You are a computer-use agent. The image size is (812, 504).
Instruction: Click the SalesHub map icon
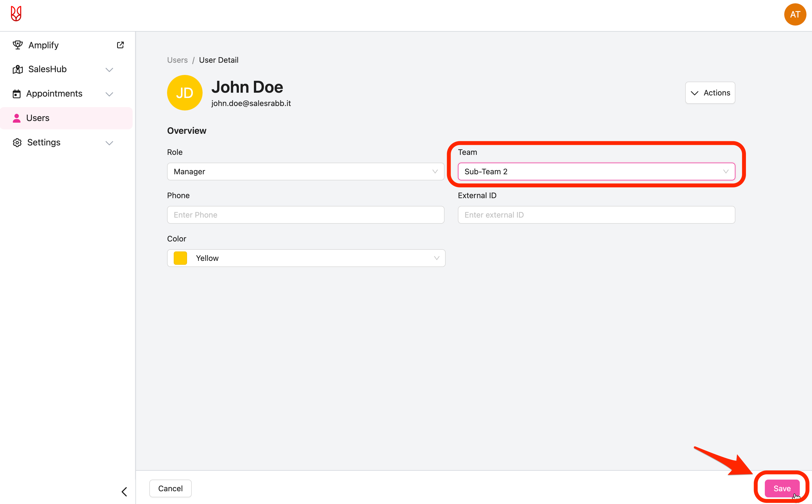tap(17, 69)
